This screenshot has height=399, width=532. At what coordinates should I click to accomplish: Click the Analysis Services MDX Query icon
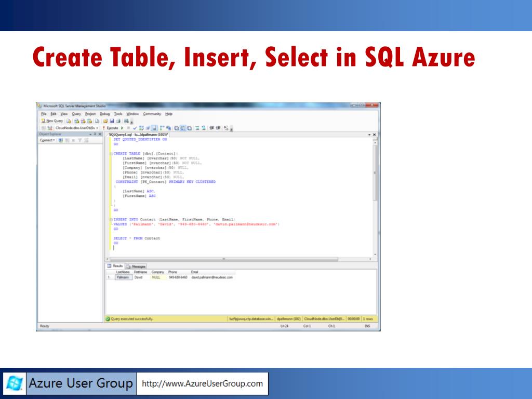[x=77, y=121]
